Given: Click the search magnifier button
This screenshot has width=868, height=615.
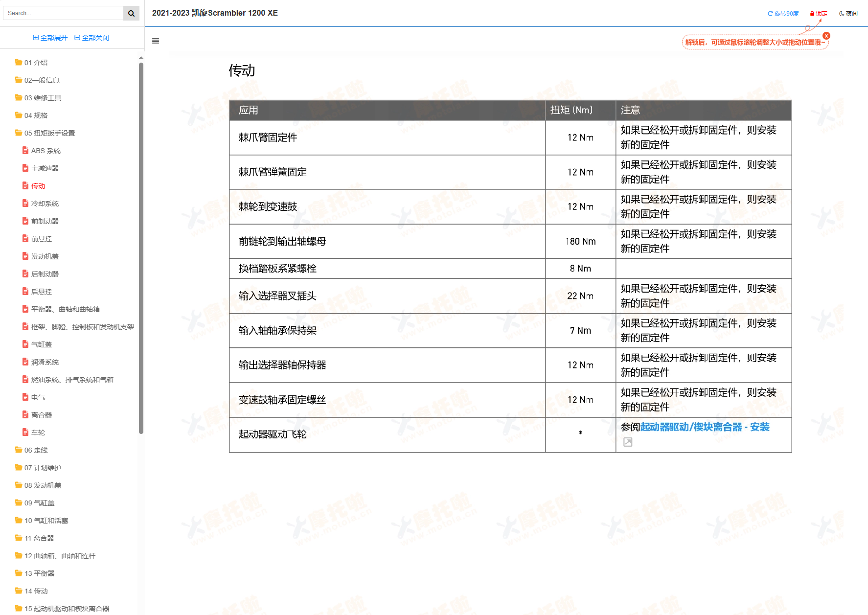Looking at the screenshot, I should pos(131,13).
